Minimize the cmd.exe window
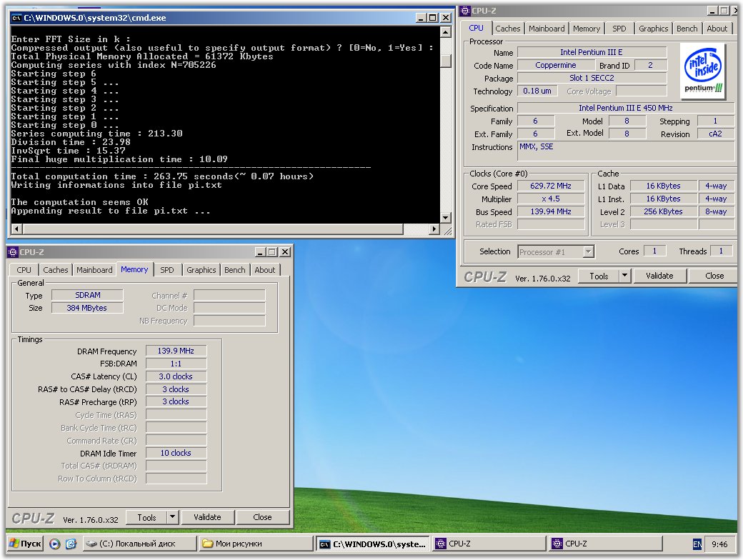743x560 pixels. 421,18
